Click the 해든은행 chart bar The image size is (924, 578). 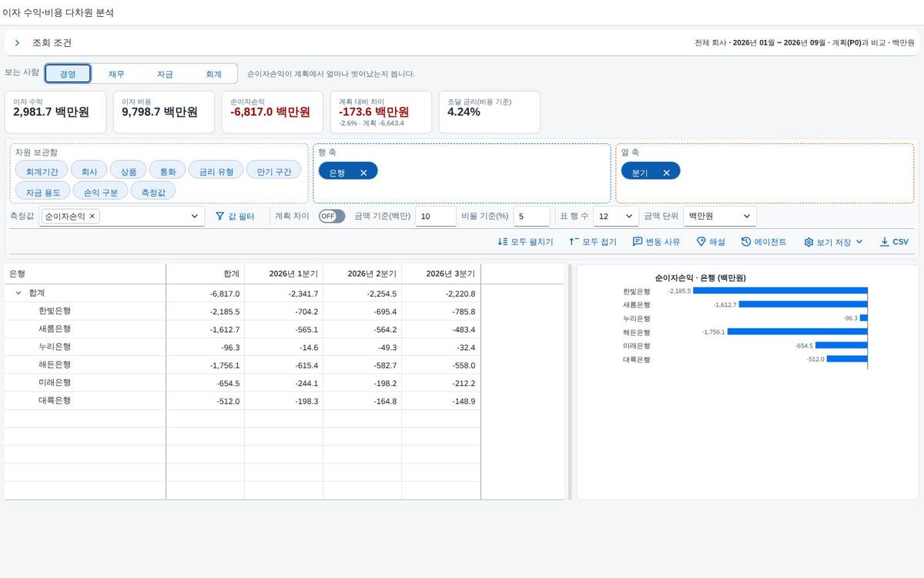point(798,332)
